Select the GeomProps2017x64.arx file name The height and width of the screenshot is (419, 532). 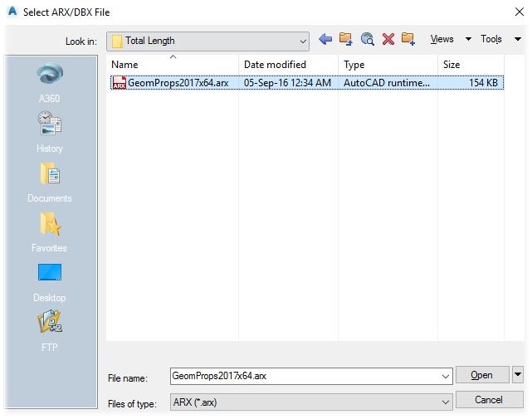pyautogui.click(x=178, y=83)
